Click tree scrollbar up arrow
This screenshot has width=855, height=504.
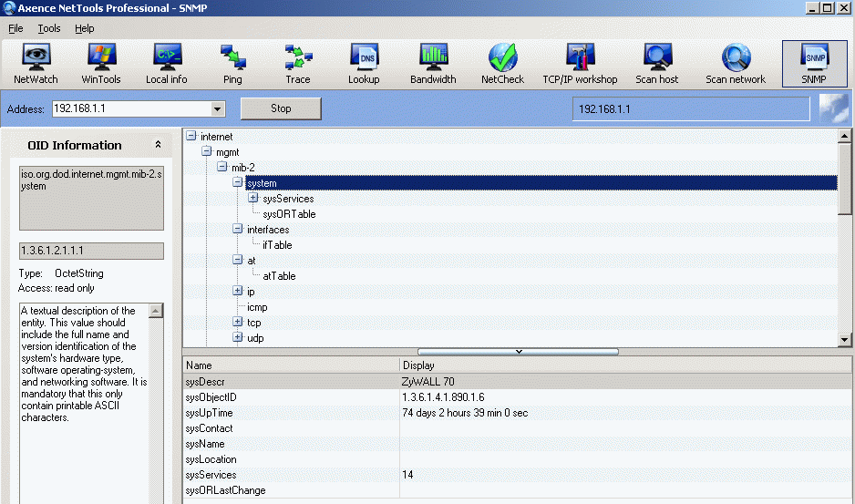point(845,136)
